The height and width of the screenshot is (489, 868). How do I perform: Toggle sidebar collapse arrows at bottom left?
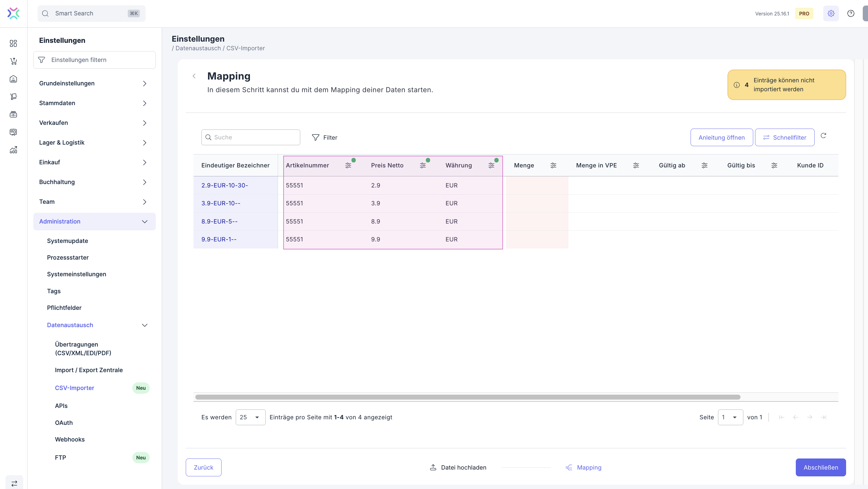coord(14,483)
